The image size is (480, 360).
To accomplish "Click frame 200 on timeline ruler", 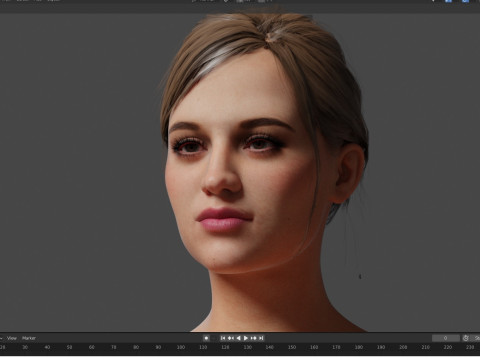I will point(403,347).
